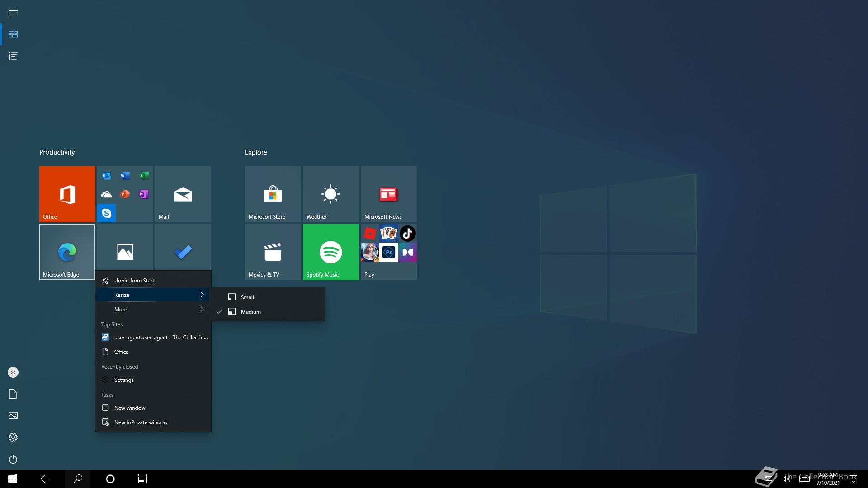Click the Windows Start button
This screenshot has height=488, width=868.
13,479
